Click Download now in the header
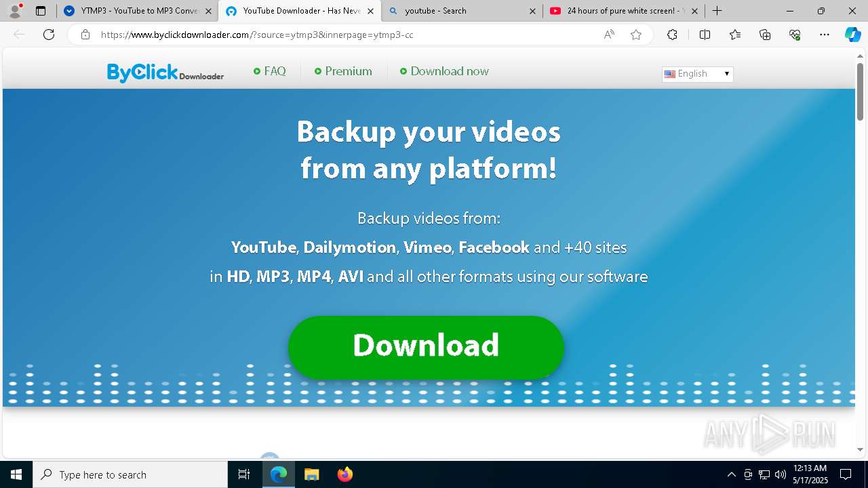The height and width of the screenshot is (488, 868). [x=444, y=71]
